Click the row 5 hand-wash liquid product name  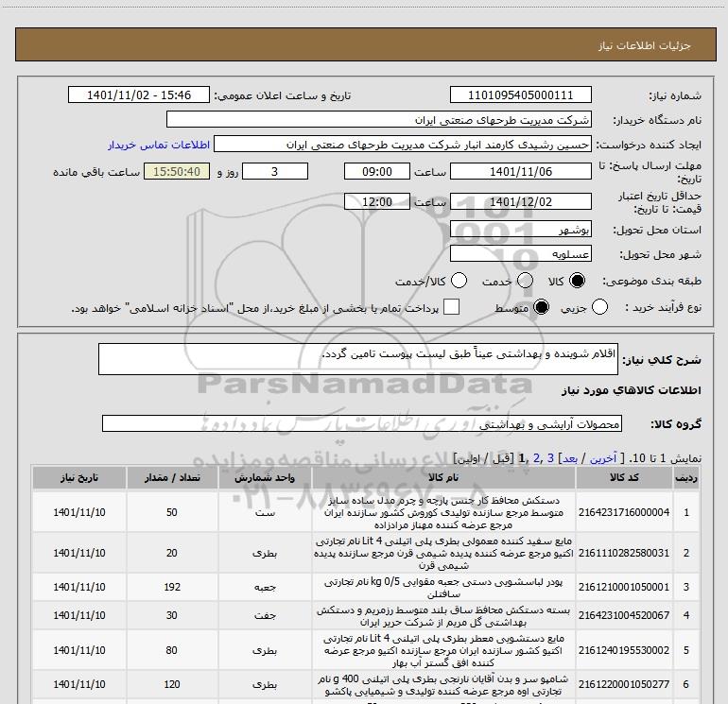(443, 651)
